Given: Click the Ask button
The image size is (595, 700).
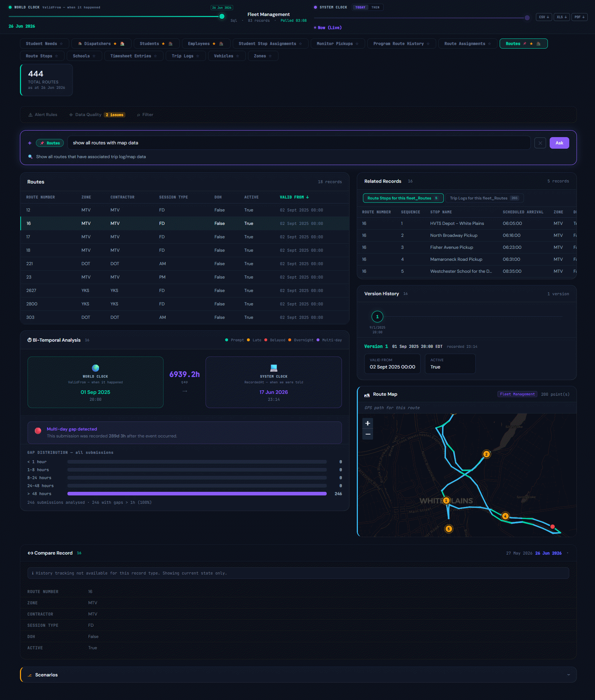Looking at the screenshot, I should [559, 143].
